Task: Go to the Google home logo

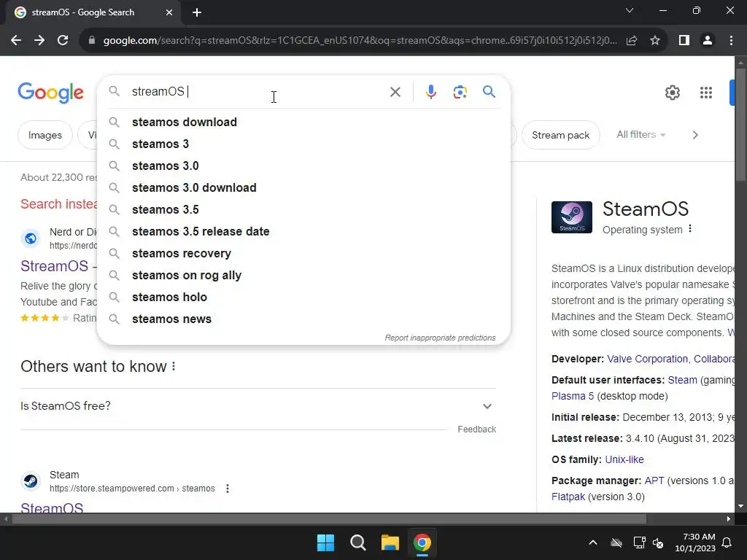Action: pyautogui.click(x=51, y=93)
